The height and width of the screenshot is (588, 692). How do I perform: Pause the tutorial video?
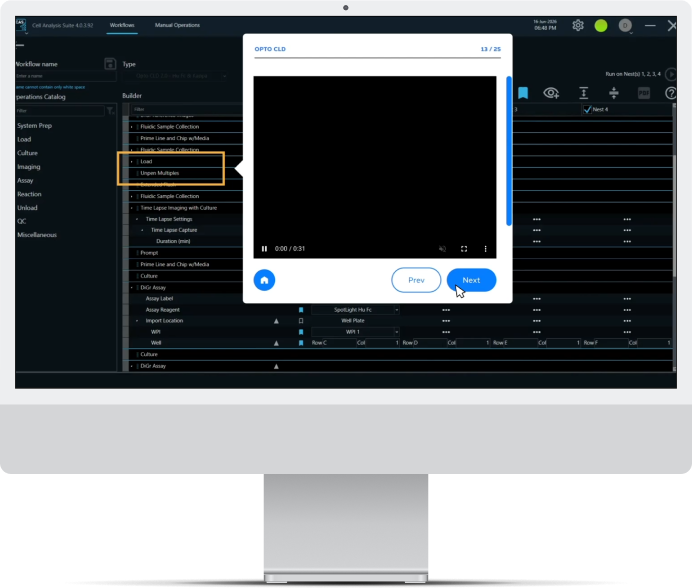coord(264,249)
